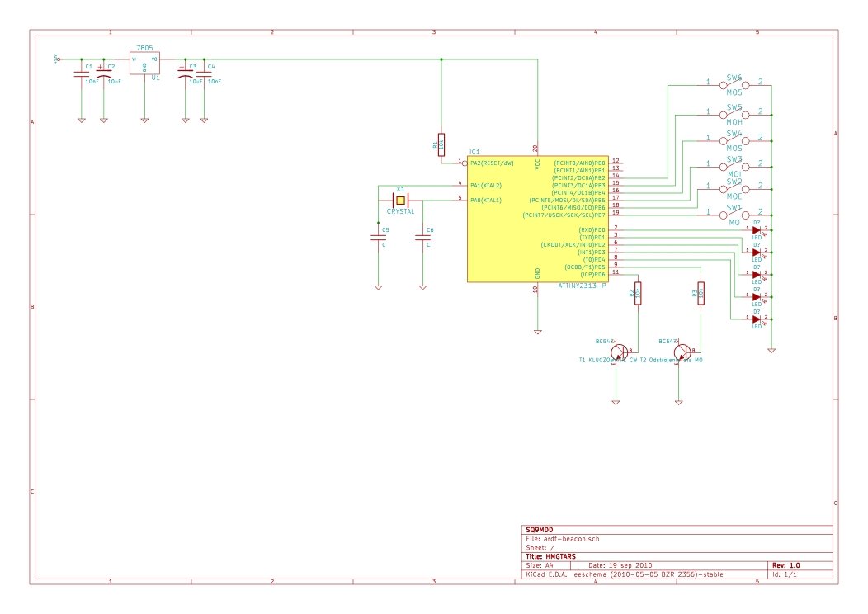Click resistor R2 near pin PD6
Image resolution: width=868 pixels, height=614 pixels.
coord(638,293)
